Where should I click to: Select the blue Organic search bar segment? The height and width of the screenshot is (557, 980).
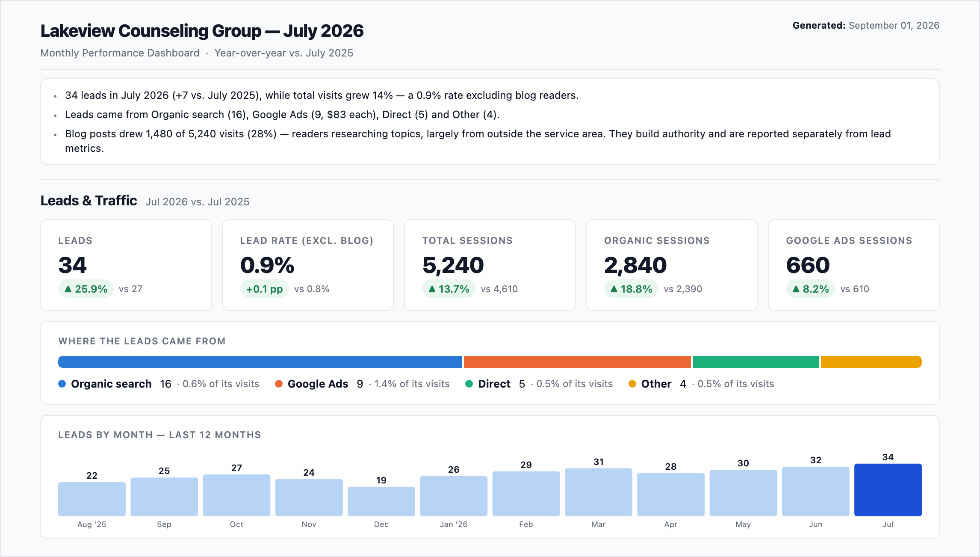[x=260, y=362]
